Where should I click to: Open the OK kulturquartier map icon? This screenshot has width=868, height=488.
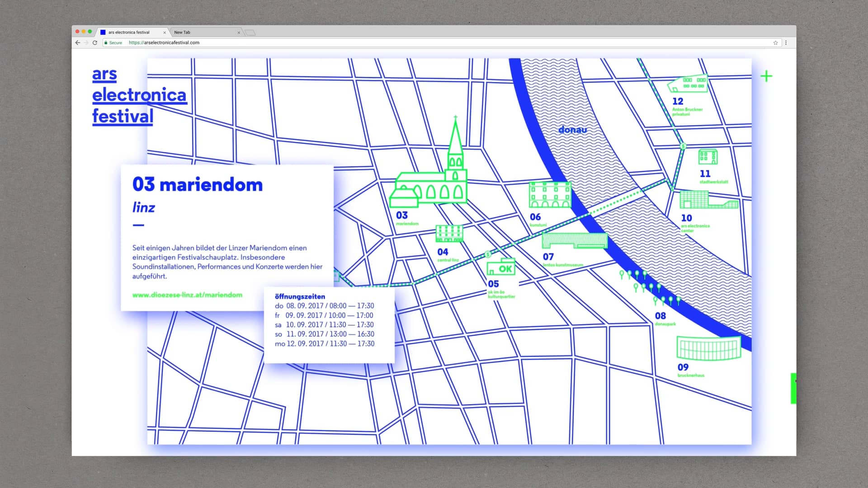[501, 267]
